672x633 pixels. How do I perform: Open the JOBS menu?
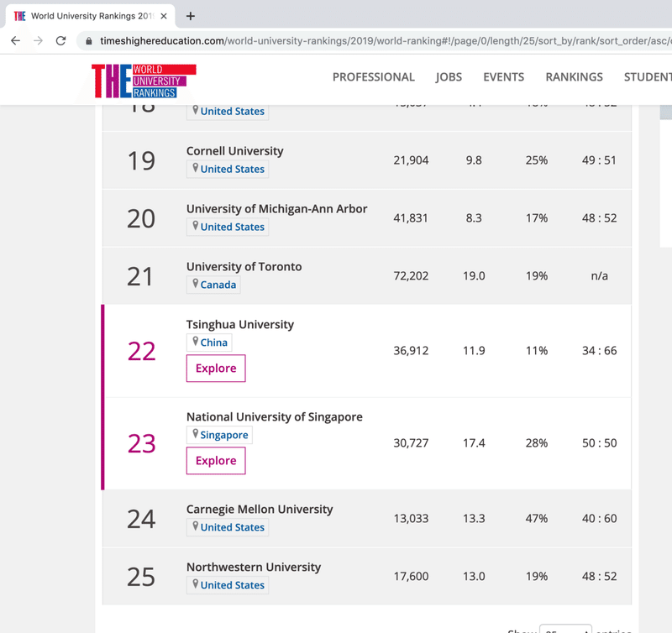449,77
